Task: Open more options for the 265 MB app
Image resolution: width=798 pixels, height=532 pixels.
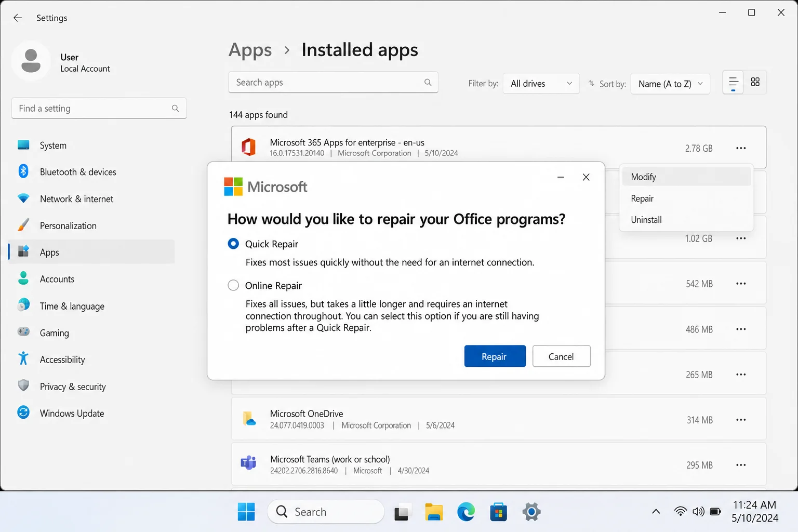Action: click(x=741, y=375)
